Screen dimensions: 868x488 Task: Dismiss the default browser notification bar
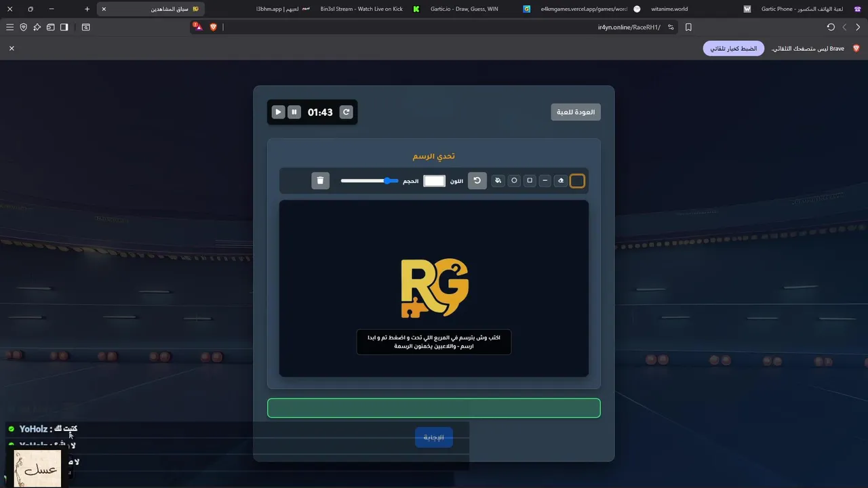(12, 48)
